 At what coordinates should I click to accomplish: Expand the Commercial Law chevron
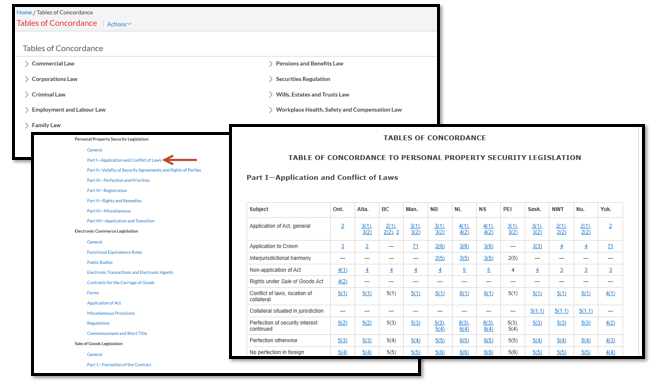26,64
